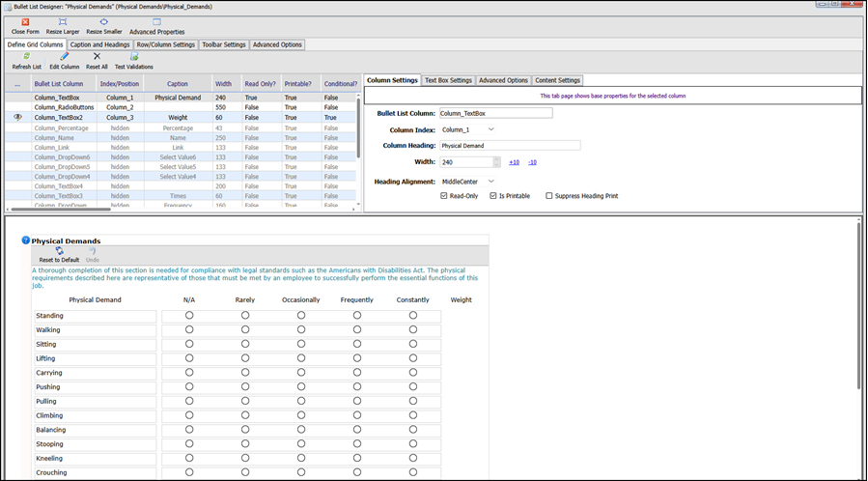Select the Column_RadioButtons row

click(181, 107)
